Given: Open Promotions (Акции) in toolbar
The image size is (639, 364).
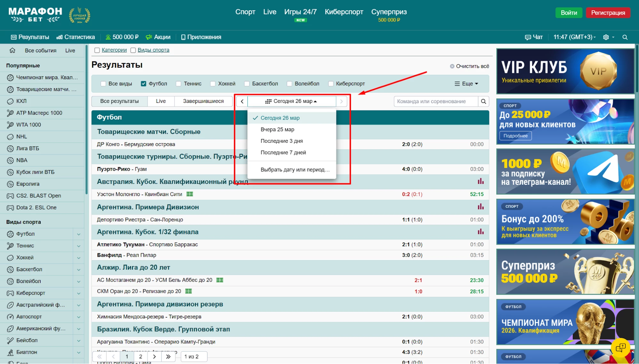Looking at the screenshot, I should 158,37.
